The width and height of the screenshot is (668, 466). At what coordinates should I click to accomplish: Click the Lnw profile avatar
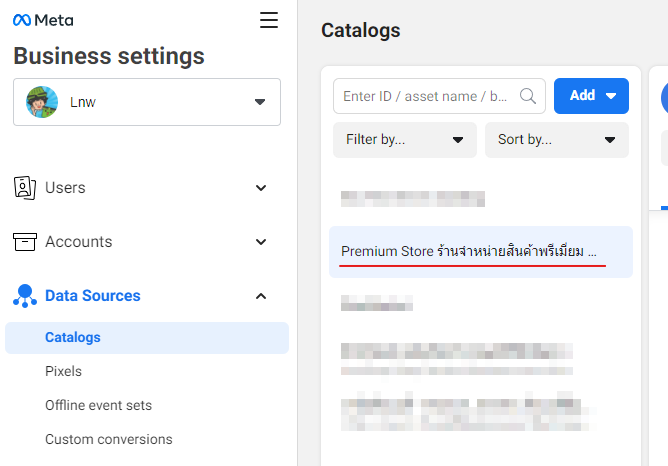tap(42, 102)
